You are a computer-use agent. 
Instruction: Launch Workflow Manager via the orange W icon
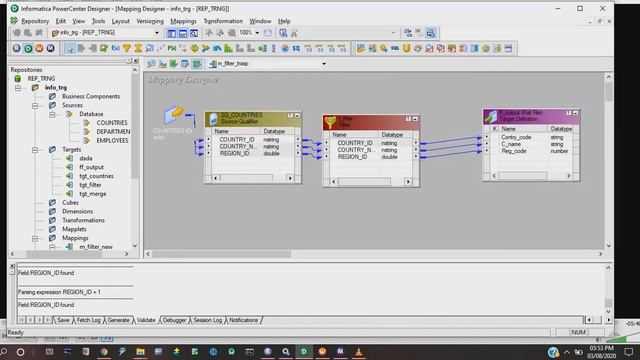point(39,48)
